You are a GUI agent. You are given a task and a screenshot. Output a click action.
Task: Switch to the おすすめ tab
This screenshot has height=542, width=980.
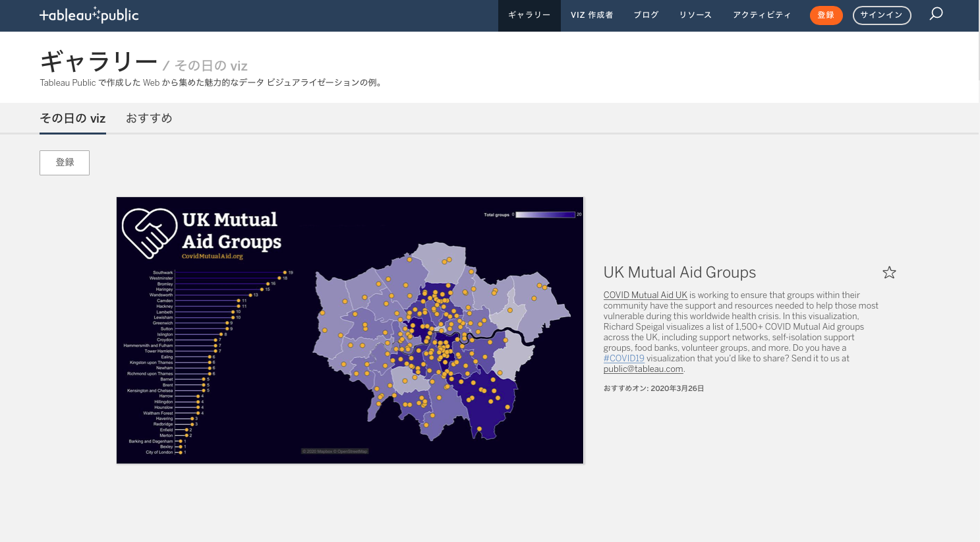[149, 119]
